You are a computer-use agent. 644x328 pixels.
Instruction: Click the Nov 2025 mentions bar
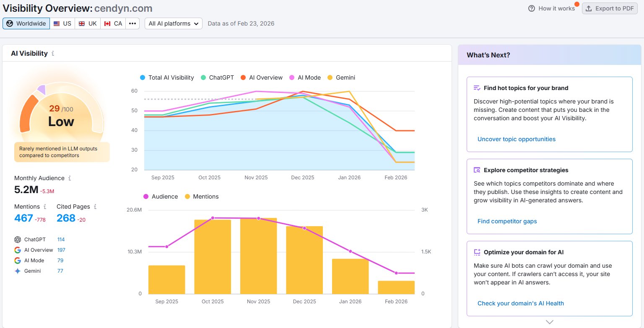click(258, 256)
